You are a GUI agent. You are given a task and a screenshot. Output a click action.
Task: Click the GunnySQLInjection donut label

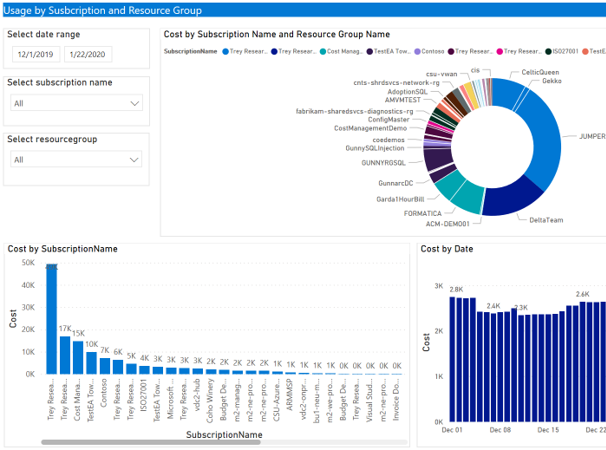click(x=374, y=148)
